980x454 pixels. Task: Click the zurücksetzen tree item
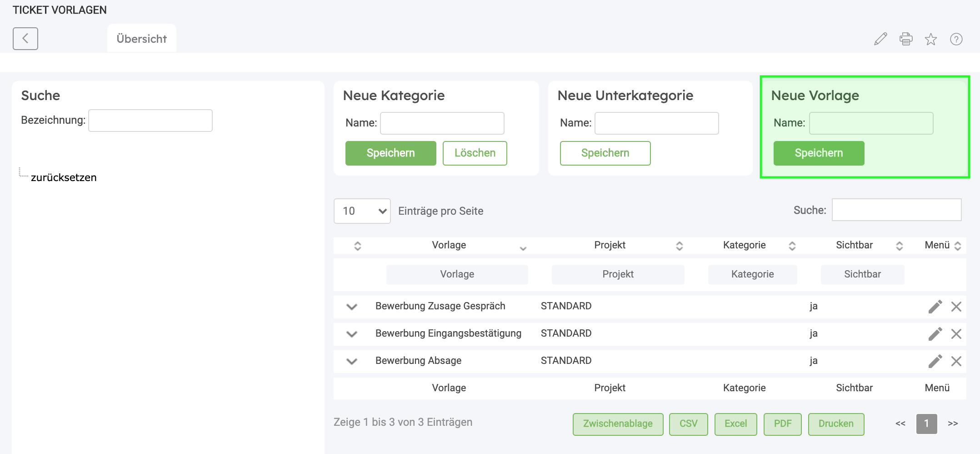(64, 177)
